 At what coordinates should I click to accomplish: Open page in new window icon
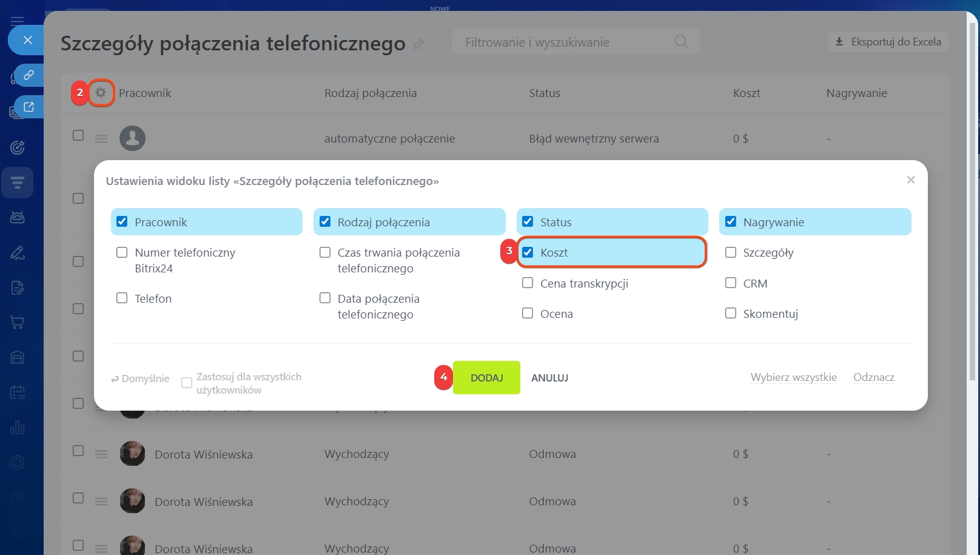point(29,107)
